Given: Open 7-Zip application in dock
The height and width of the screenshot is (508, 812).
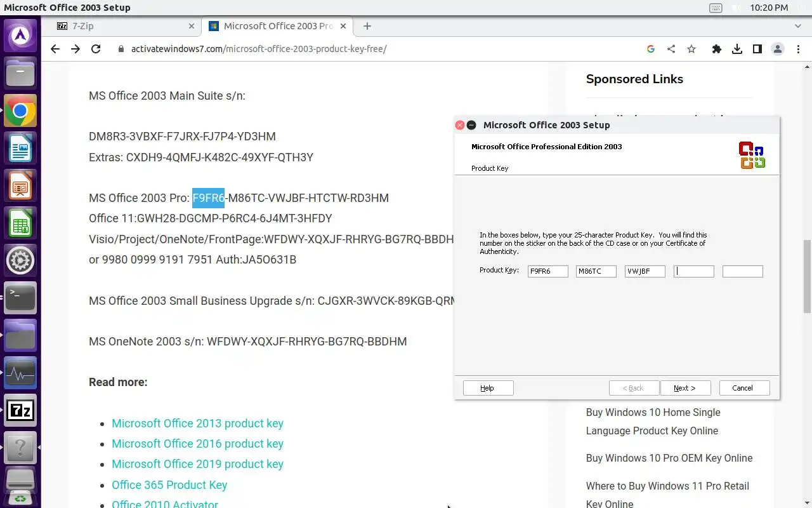Looking at the screenshot, I should tap(20, 411).
